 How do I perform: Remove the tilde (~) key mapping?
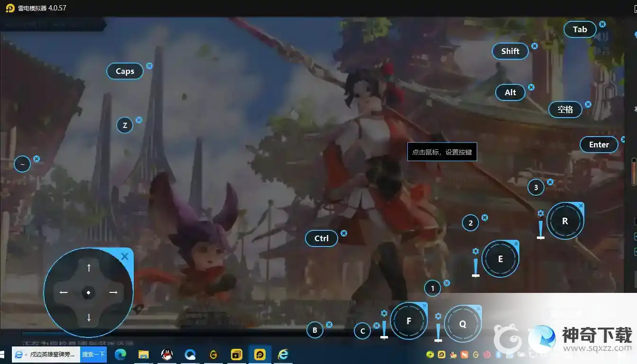coord(37,159)
